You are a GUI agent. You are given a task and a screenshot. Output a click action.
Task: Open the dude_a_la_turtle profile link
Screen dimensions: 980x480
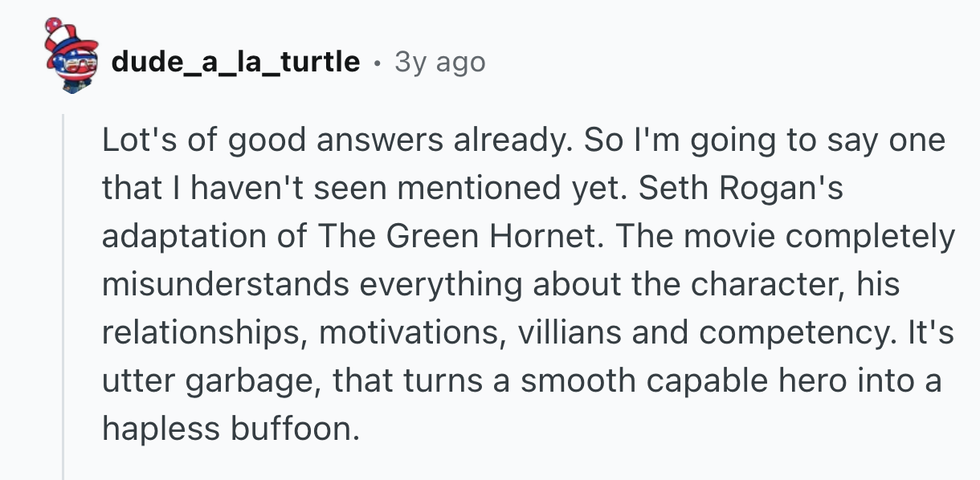tap(235, 61)
